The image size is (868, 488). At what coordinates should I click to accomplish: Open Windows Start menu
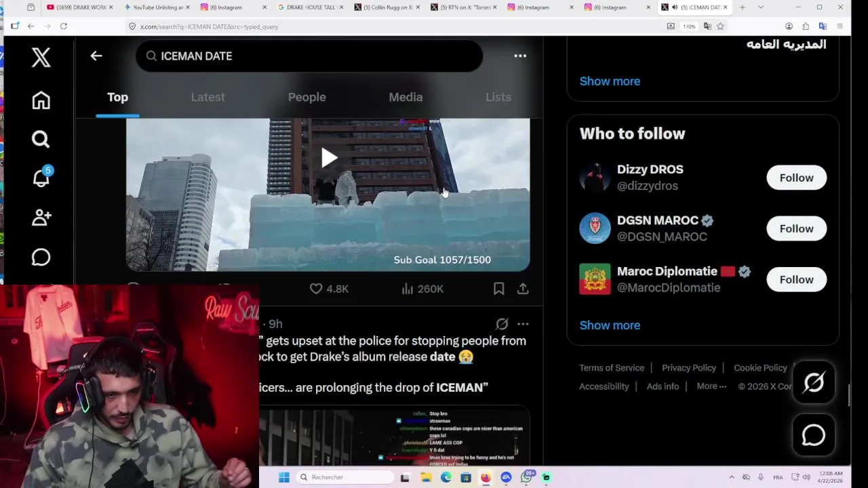[284, 477]
